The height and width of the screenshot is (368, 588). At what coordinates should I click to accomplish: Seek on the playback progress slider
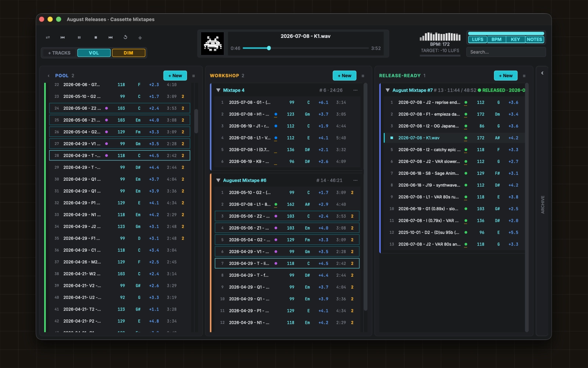point(305,48)
